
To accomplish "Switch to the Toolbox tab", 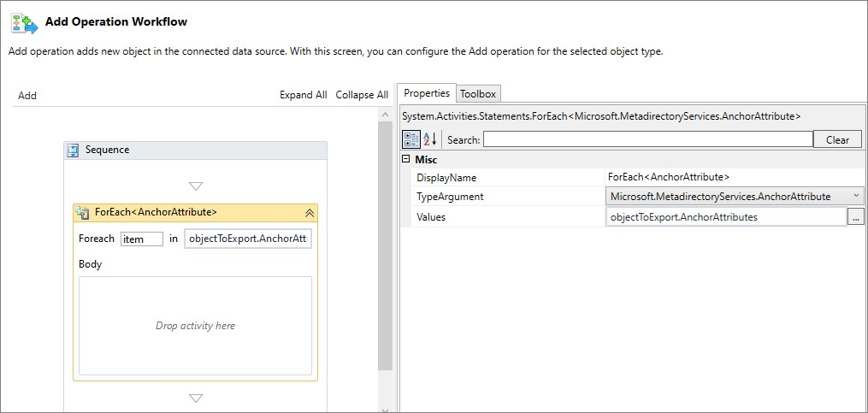I will (477, 94).
